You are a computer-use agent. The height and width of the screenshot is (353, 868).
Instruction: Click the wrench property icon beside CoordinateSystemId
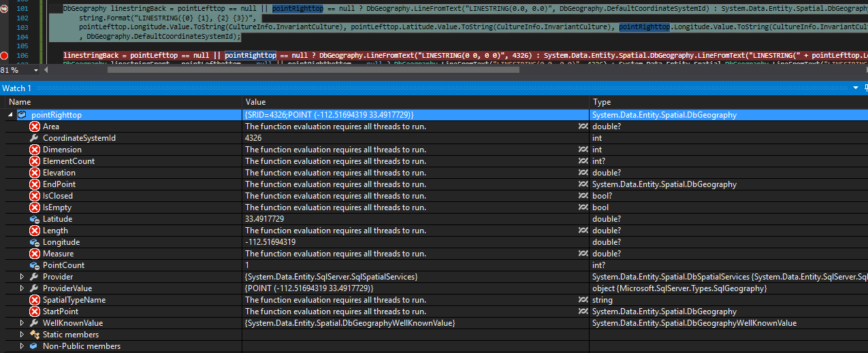tap(35, 138)
